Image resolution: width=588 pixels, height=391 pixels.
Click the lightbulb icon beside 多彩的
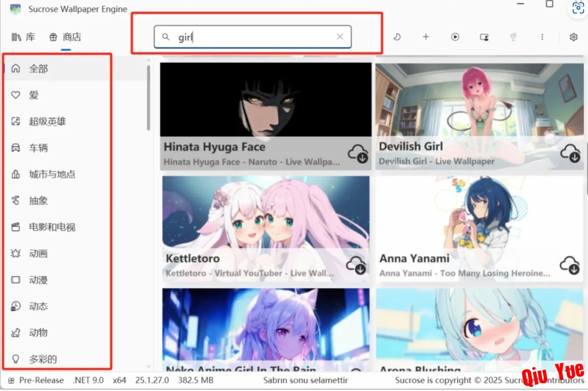(16, 359)
